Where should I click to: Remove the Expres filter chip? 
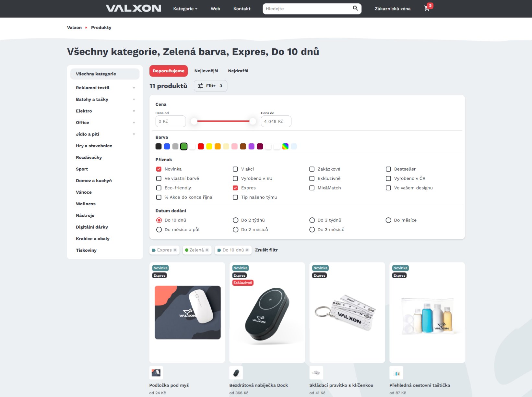175,250
